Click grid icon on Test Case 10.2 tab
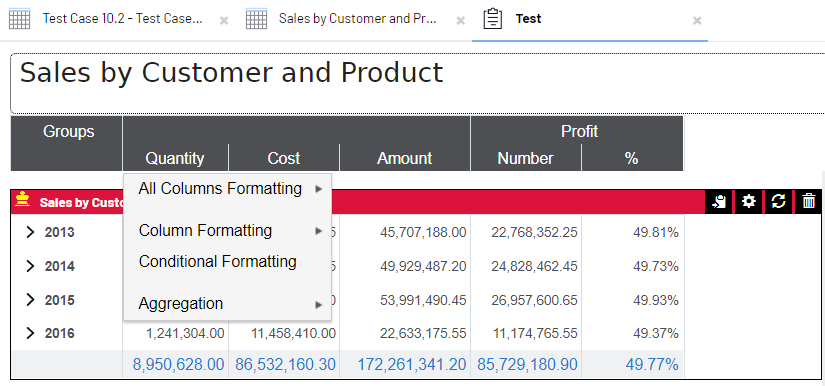825x386 pixels. tap(19, 19)
